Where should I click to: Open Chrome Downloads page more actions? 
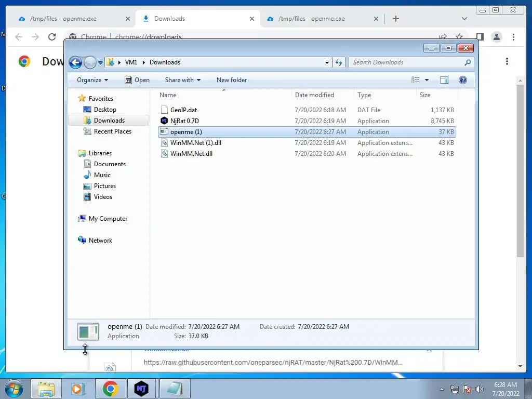coord(507,61)
